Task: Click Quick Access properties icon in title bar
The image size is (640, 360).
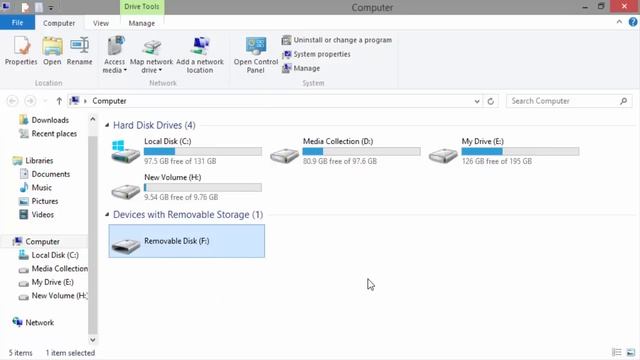Action: pyautogui.click(x=25, y=7)
